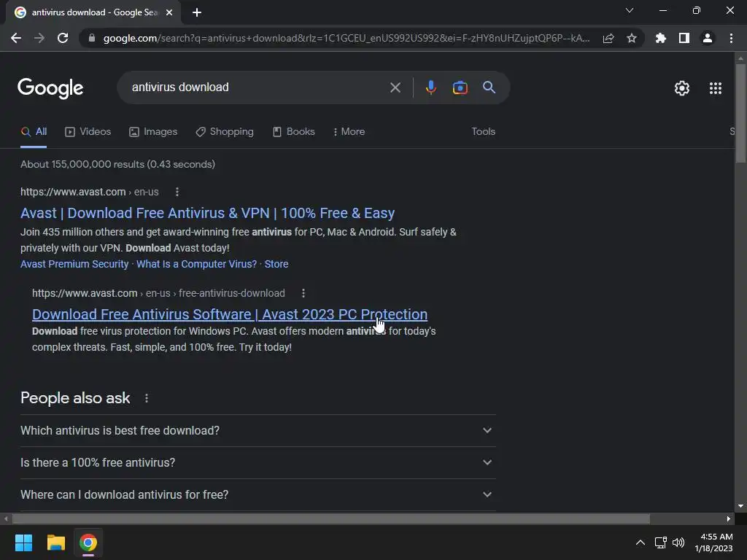Clear the search box text
The width and height of the screenshot is (747, 560).
pos(395,87)
